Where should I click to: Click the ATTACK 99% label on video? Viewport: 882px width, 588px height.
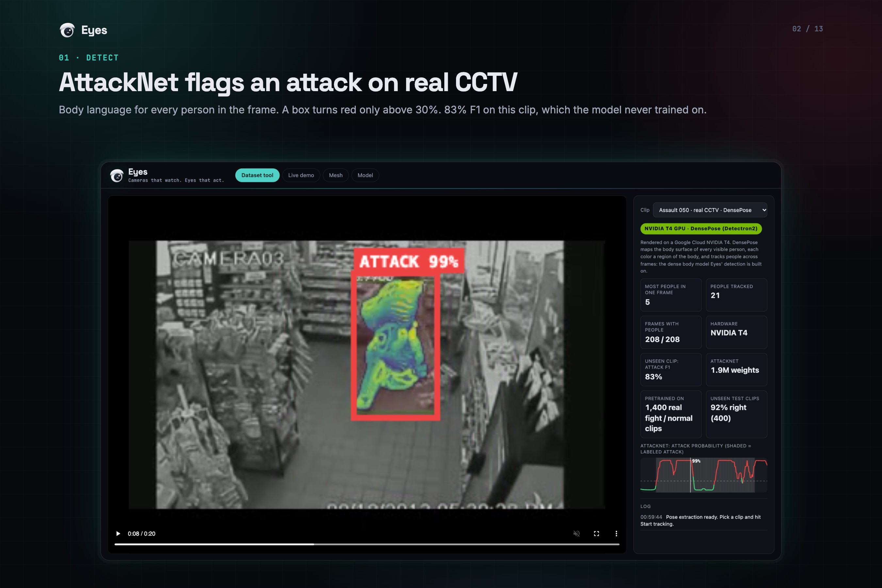pyautogui.click(x=409, y=261)
